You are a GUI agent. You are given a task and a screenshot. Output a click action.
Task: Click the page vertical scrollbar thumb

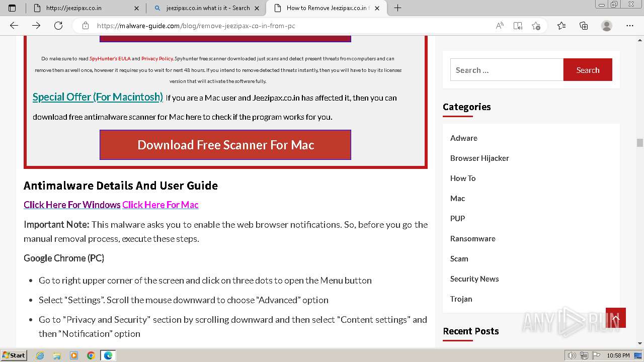(640, 142)
